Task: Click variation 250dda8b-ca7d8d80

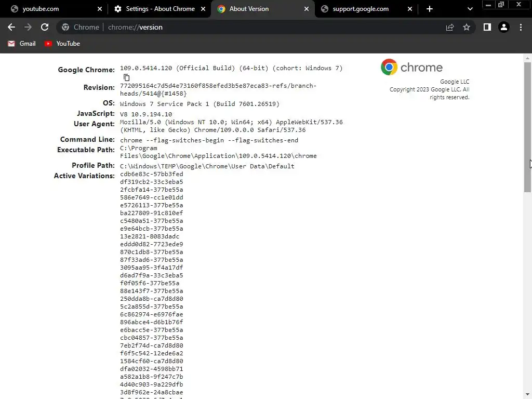Action: (x=151, y=299)
